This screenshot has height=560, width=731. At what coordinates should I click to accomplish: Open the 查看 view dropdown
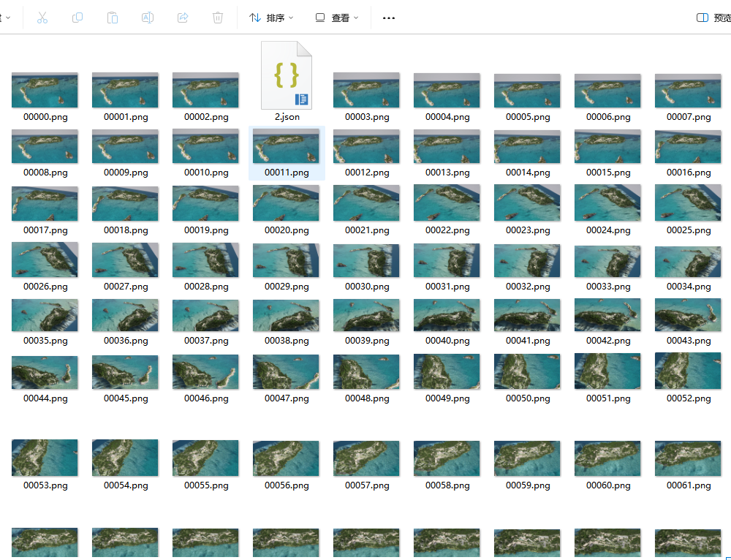336,18
